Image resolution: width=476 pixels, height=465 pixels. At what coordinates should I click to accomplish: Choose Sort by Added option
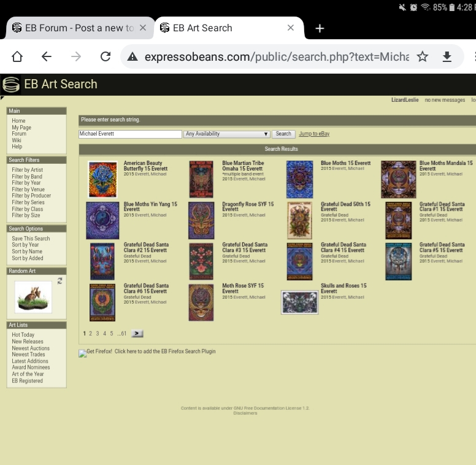tap(28, 258)
